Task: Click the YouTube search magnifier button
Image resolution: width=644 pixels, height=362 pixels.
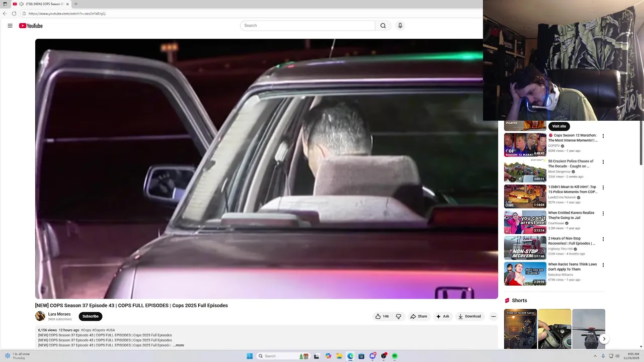Action: click(x=383, y=26)
